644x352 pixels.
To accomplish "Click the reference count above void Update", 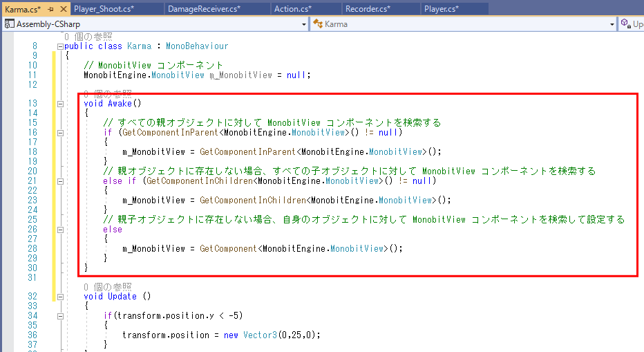I will click(x=108, y=286).
